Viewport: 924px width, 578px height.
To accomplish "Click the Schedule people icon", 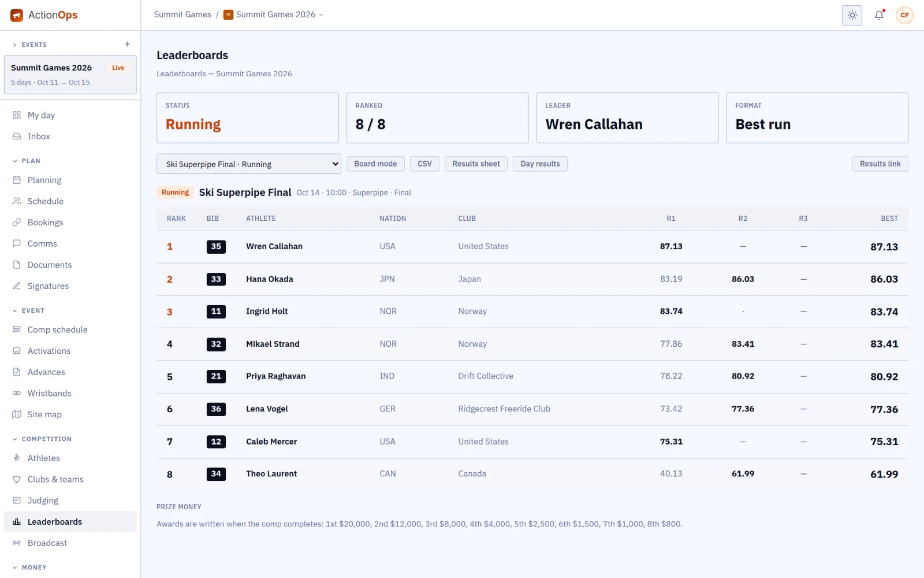I will [x=17, y=201].
